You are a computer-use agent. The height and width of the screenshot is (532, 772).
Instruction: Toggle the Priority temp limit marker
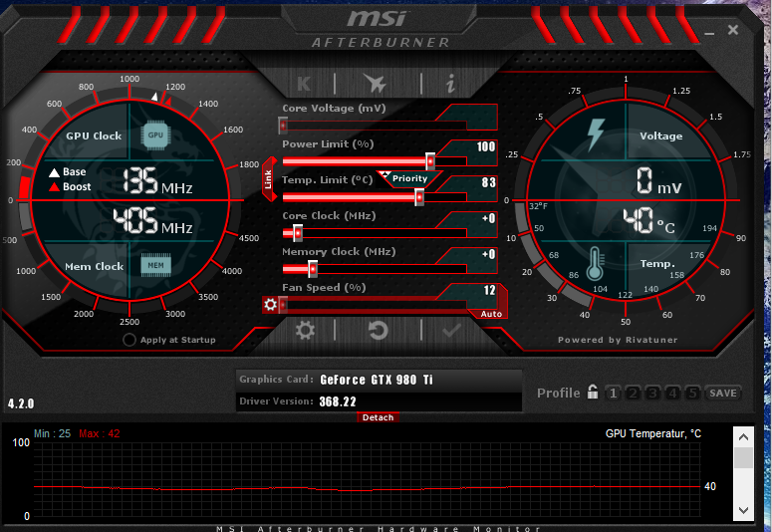[x=409, y=178]
